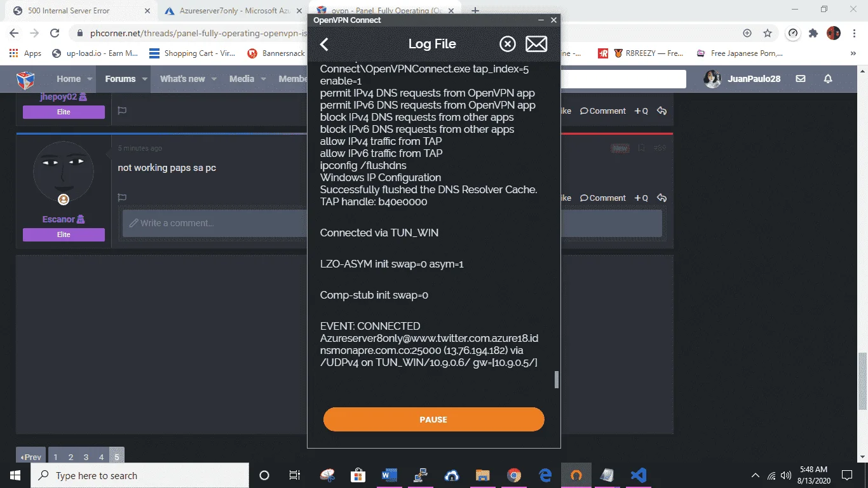The height and width of the screenshot is (488, 868).
Task: Click the 'TAP handle: b40e0000' log line
Action: 374,201
